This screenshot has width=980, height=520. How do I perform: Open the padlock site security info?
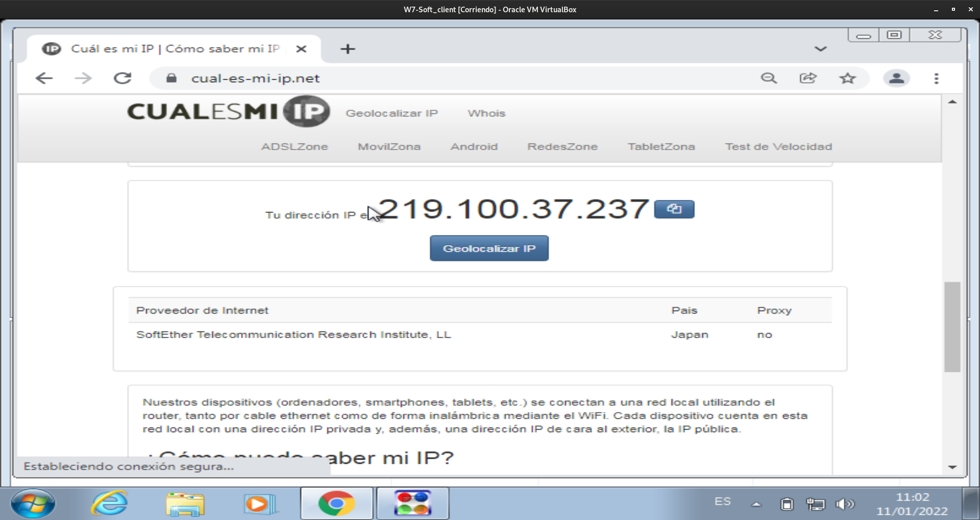(x=171, y=78)
